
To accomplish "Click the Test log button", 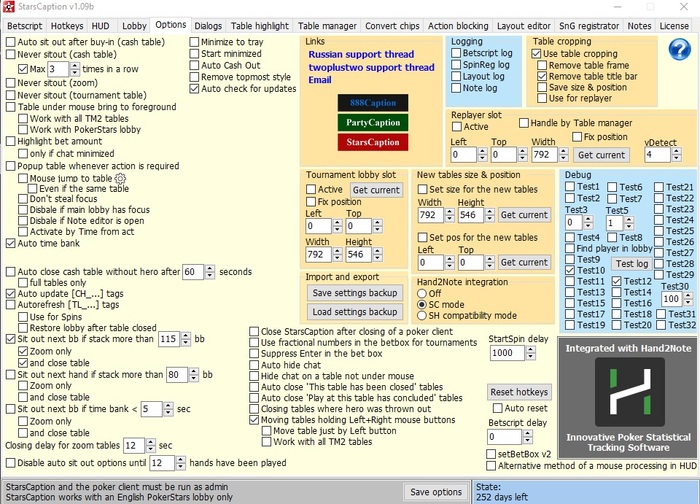I will pos(632,264).
